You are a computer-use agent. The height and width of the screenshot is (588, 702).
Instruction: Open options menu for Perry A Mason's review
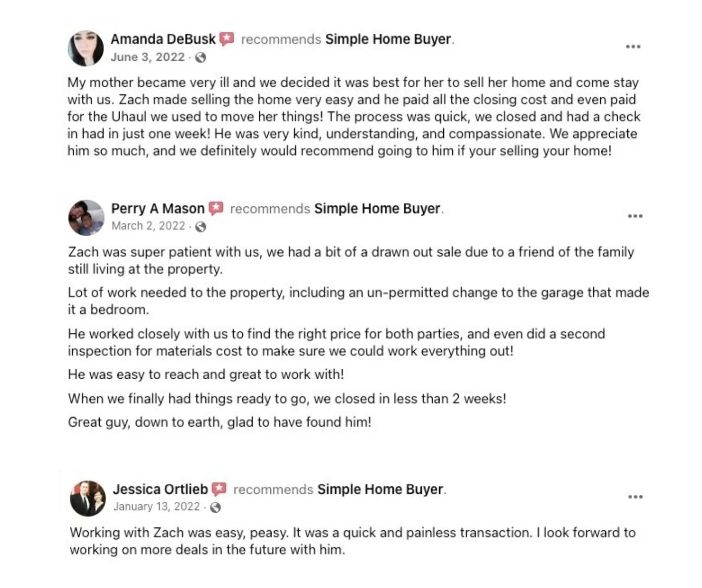635,216
